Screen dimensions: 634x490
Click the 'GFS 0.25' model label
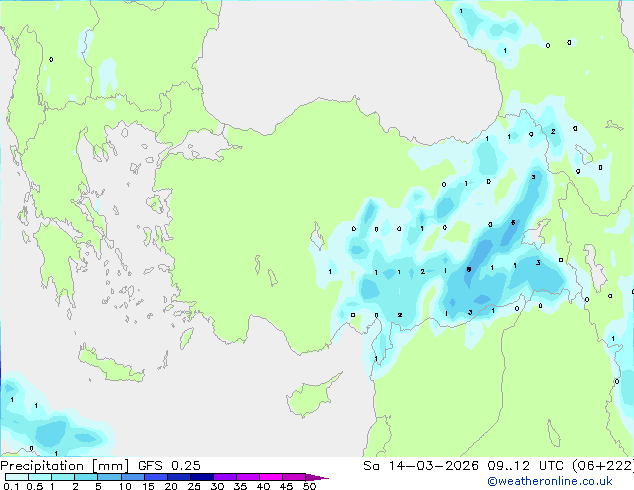click(169, 466)
